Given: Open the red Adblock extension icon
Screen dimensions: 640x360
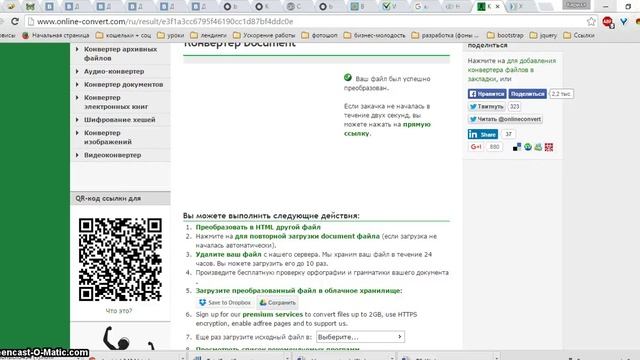Looking at the screenshot, I should [x=608, y=22].
